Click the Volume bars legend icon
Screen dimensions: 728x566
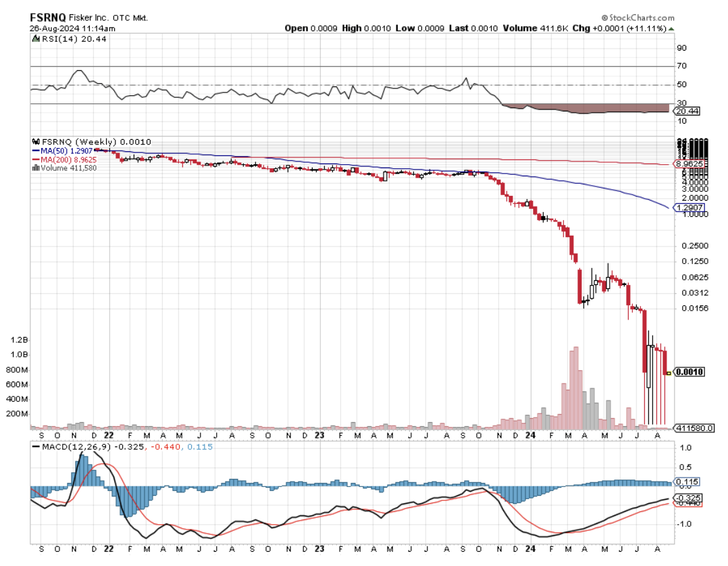[34, 168]
